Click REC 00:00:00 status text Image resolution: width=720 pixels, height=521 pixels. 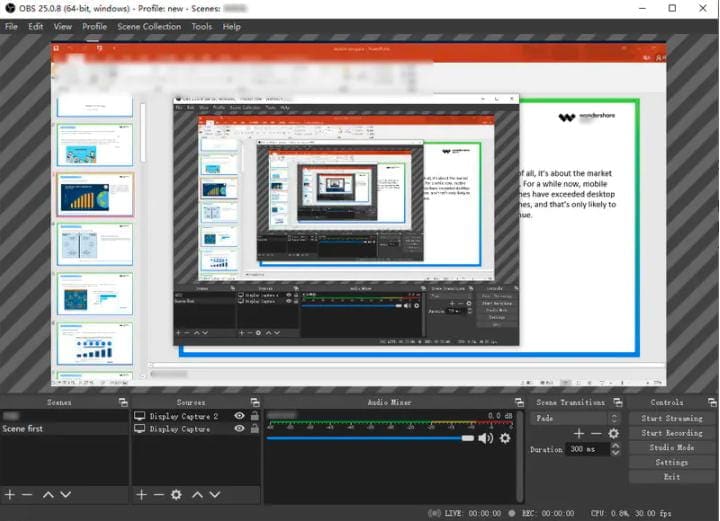548,513
